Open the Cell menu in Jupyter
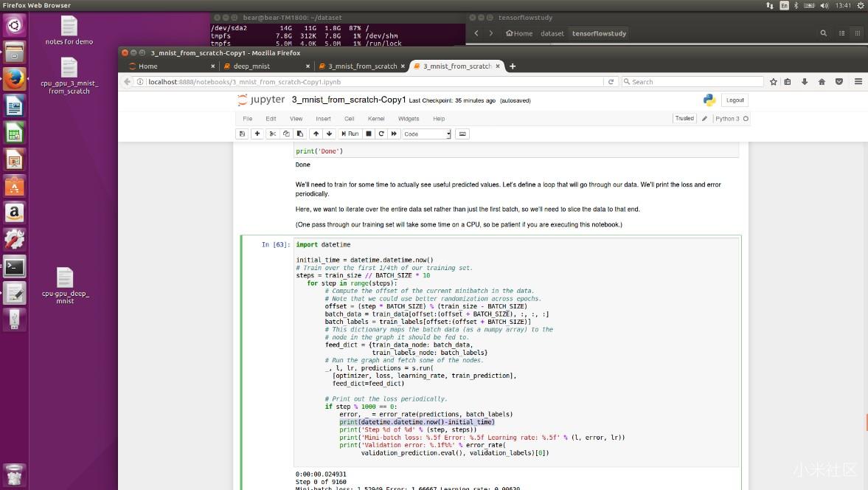This screenshot has width=868, height=490. click(350, 119)
